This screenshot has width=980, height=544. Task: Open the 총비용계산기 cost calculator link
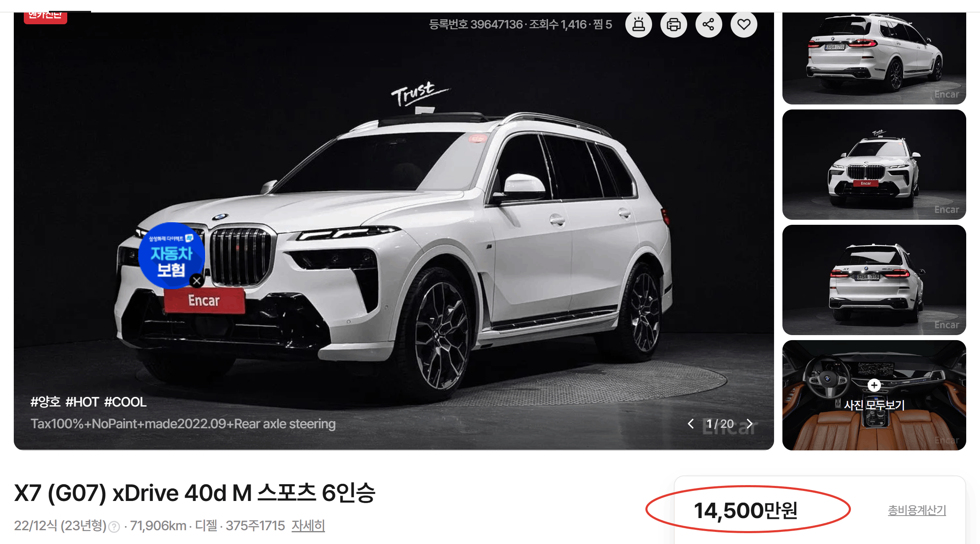click(917, 510)
